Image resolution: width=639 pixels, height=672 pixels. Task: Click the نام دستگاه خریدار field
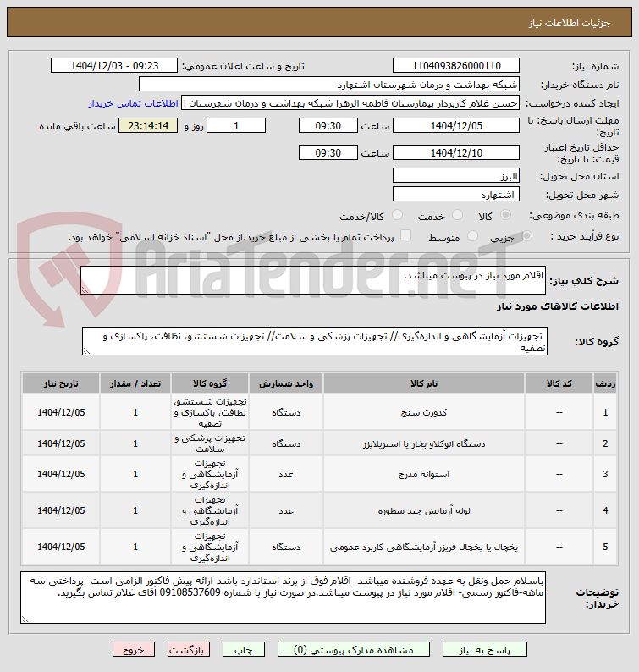click(x=328, y=85)
